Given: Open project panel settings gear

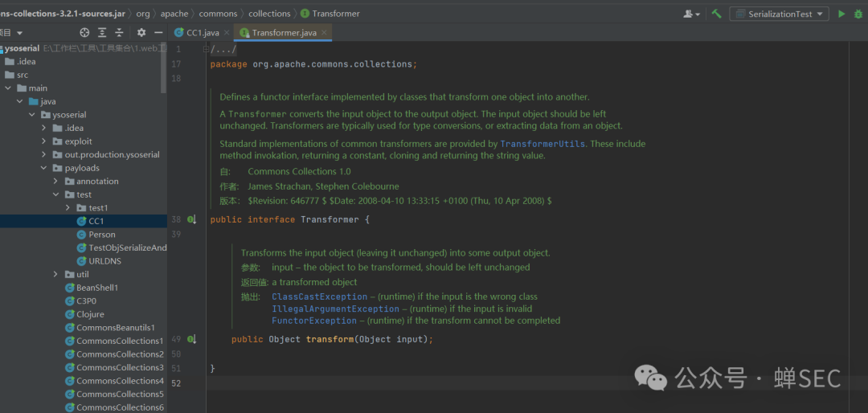Looking at the screenshot, I should (x=141, y=33).
